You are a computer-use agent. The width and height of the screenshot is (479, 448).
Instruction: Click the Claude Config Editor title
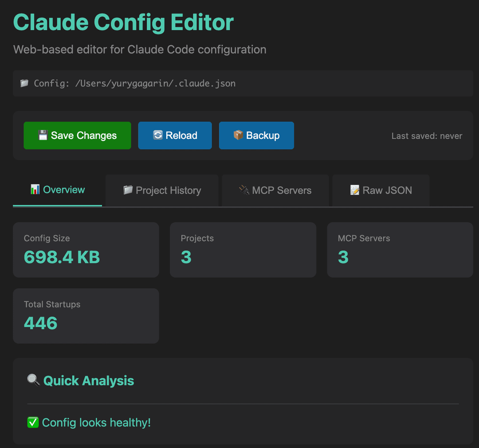(123, 23)
